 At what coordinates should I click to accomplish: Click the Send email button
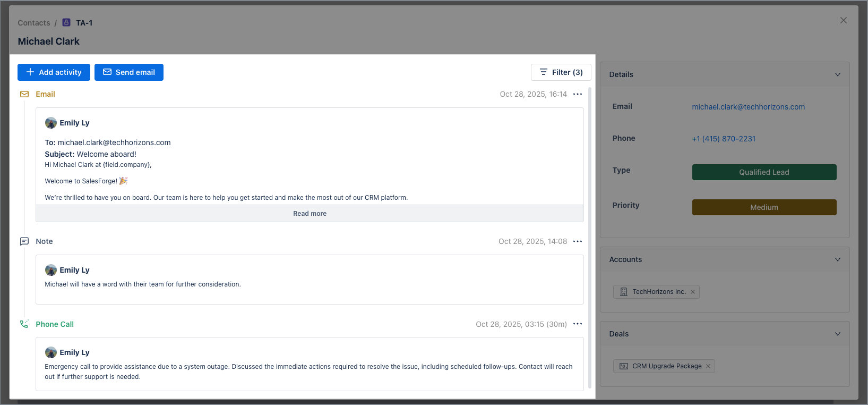[129, 72]
